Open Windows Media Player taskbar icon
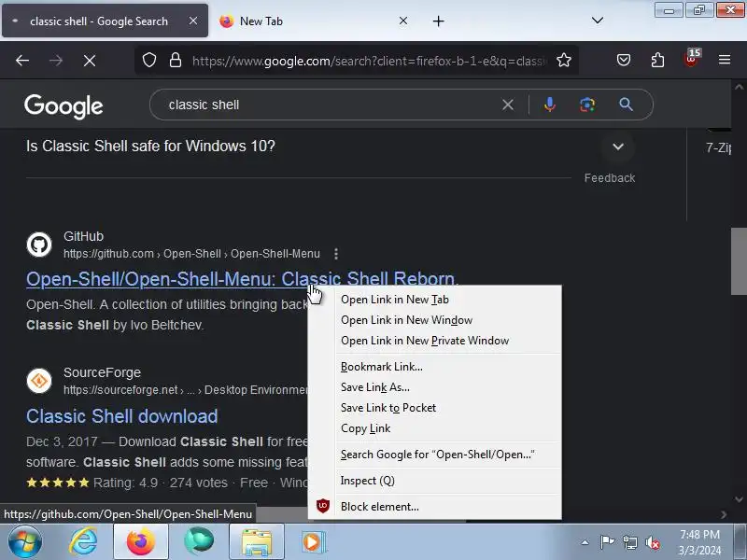Image resolution: width=747 pixels, height=560 pixels. pos(313,542)
